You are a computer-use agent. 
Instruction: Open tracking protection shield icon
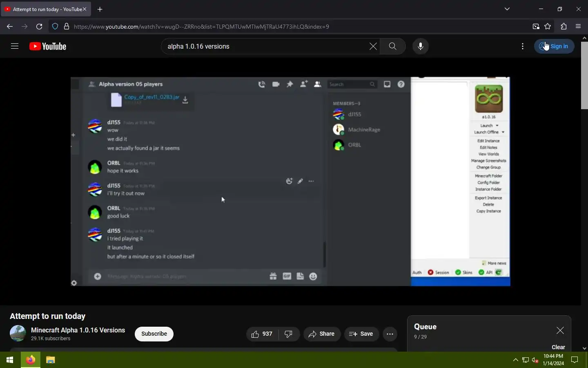[55, 27]
